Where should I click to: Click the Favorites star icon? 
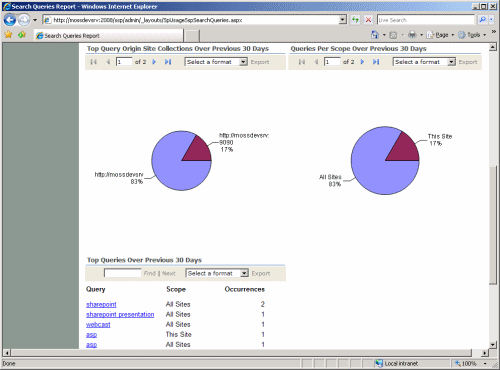8,35
